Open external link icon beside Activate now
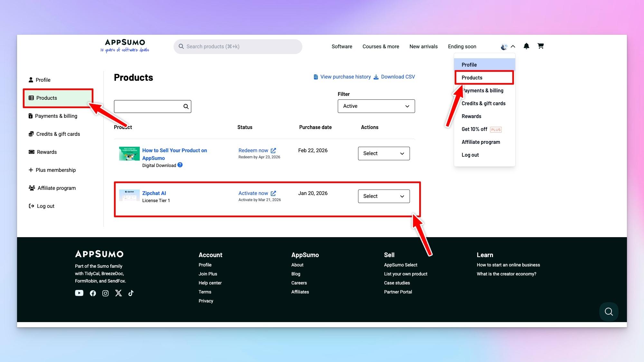Image resolution: width=644 pixels, height=362 pixels. [x=273, y=193]
